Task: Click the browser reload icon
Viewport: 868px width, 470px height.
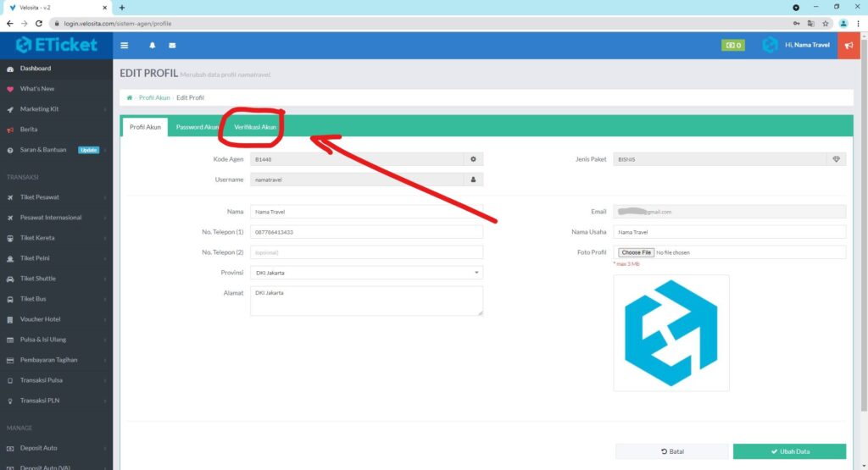Action: tap(39, 23)
